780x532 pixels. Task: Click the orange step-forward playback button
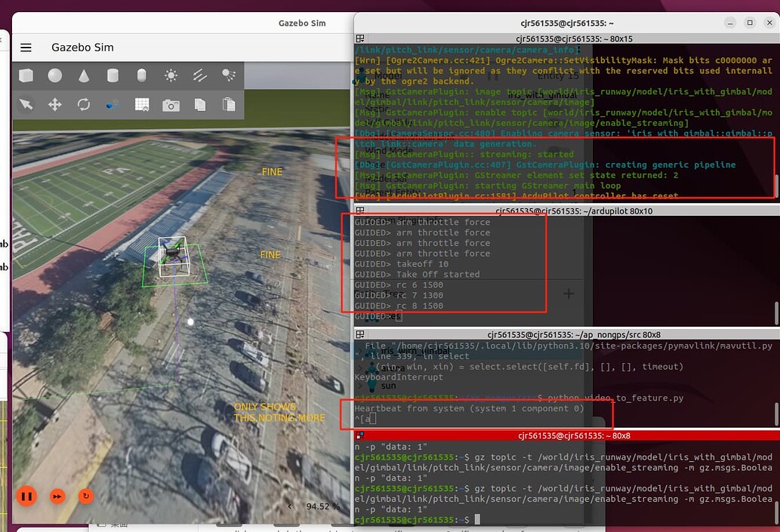(57, 497)
